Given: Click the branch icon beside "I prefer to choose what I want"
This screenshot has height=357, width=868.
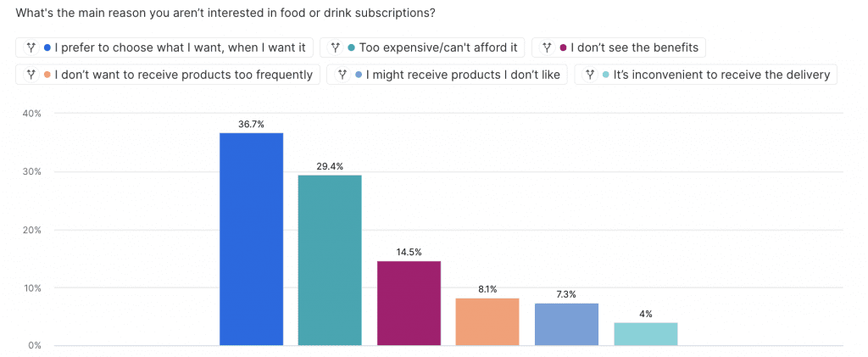Looking at the screenshot, I should click(31, 47).
